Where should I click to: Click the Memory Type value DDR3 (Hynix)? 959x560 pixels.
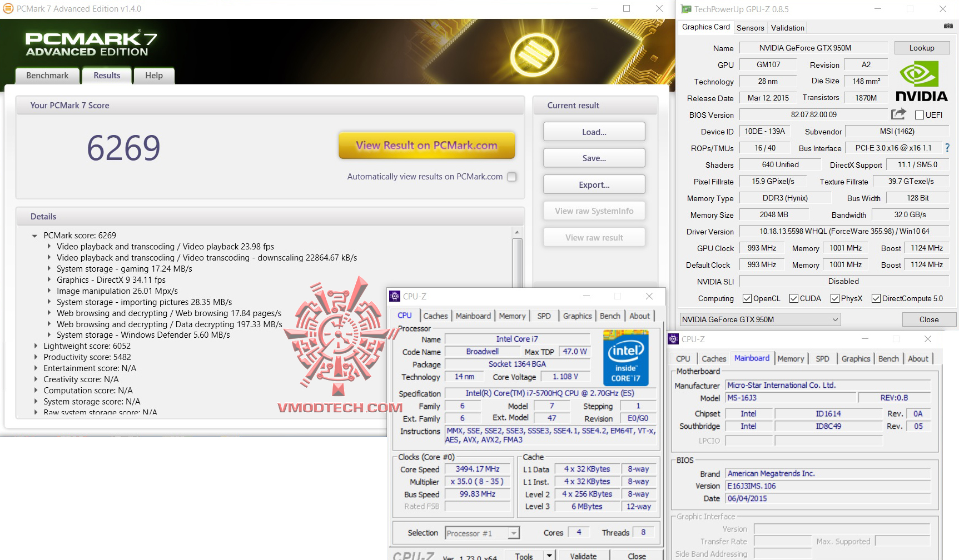(785, 198)
